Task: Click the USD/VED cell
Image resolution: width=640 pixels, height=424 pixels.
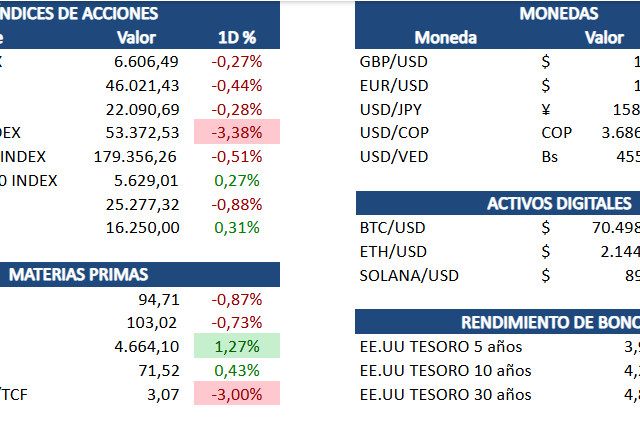Action: pyautogui.click(x=393, y=156)
